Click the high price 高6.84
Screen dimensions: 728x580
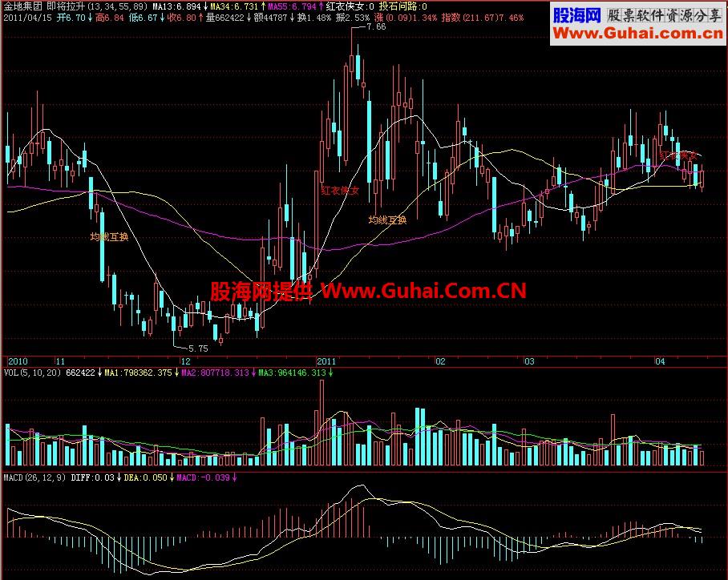(x=110, y=18)
